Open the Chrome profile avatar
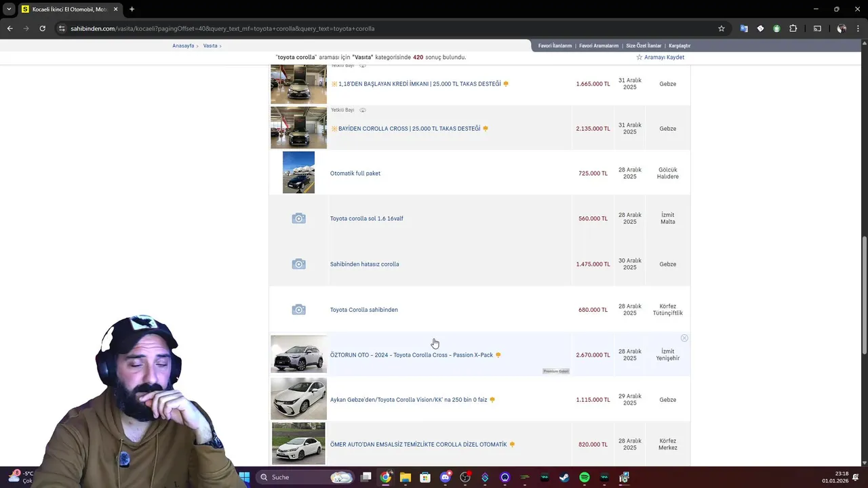This screenshot has height=488, width=868. click(x=842, y=28)
